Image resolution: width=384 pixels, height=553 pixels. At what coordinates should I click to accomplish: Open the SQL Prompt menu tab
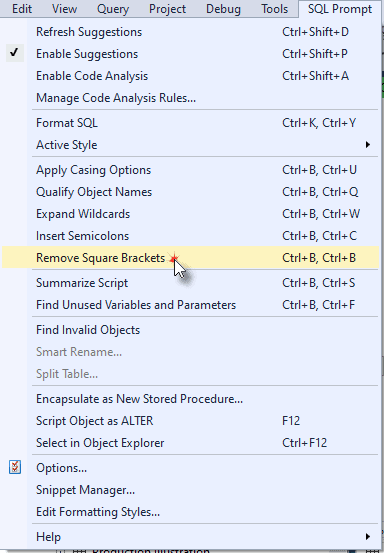[340, 9]
